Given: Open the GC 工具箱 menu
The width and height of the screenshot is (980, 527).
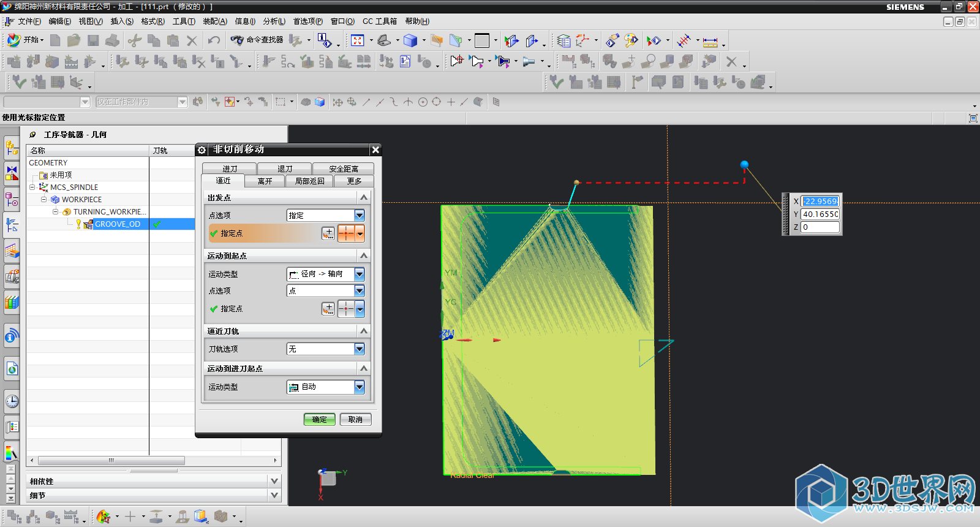Looking at the screenshot, I should [380, 21].
